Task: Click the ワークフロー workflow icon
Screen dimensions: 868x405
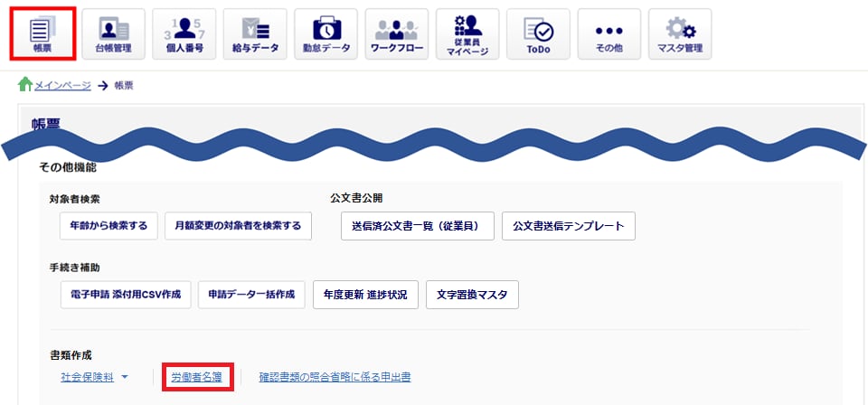Action: click(x=396, y=34)
